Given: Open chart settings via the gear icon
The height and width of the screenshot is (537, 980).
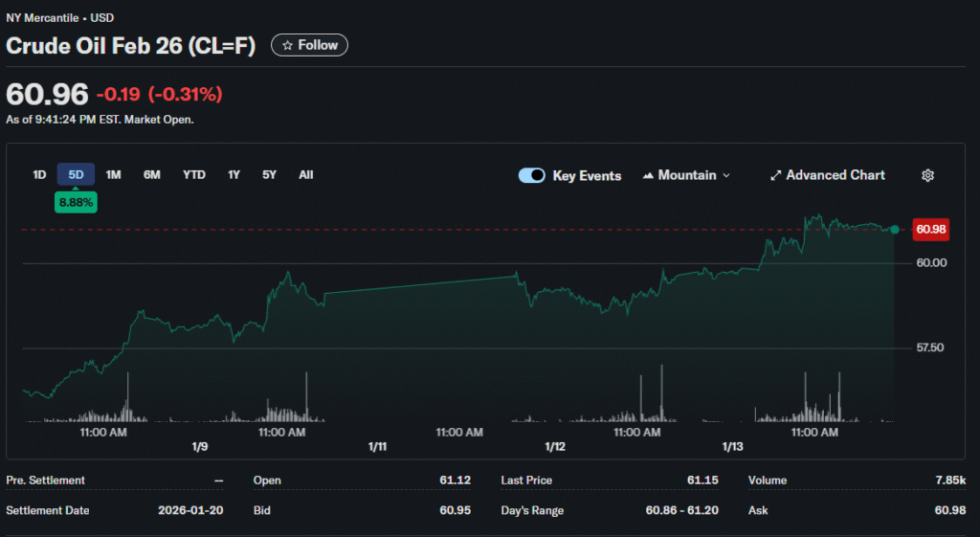Looking at the screenshot, I should tap(927, 175).
